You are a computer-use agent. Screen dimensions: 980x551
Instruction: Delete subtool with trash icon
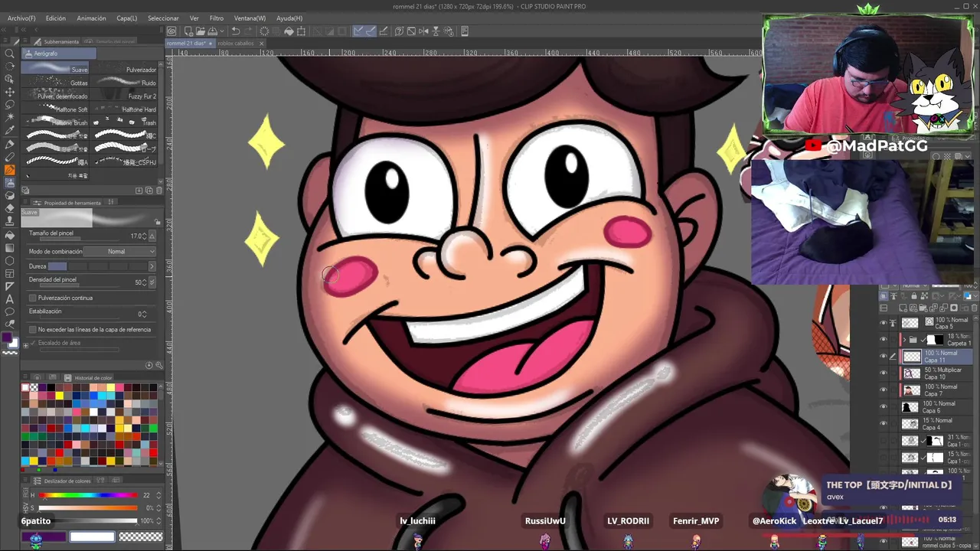tap(159, 191)
